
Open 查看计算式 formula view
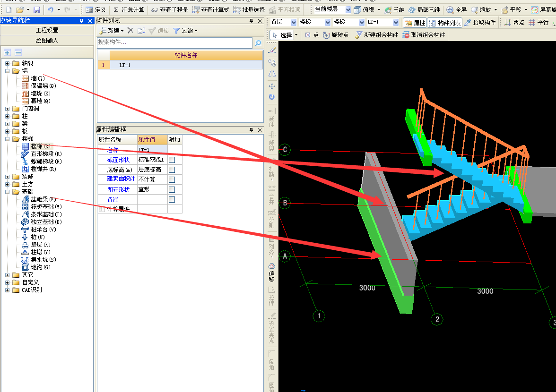(x=211, y=10)
